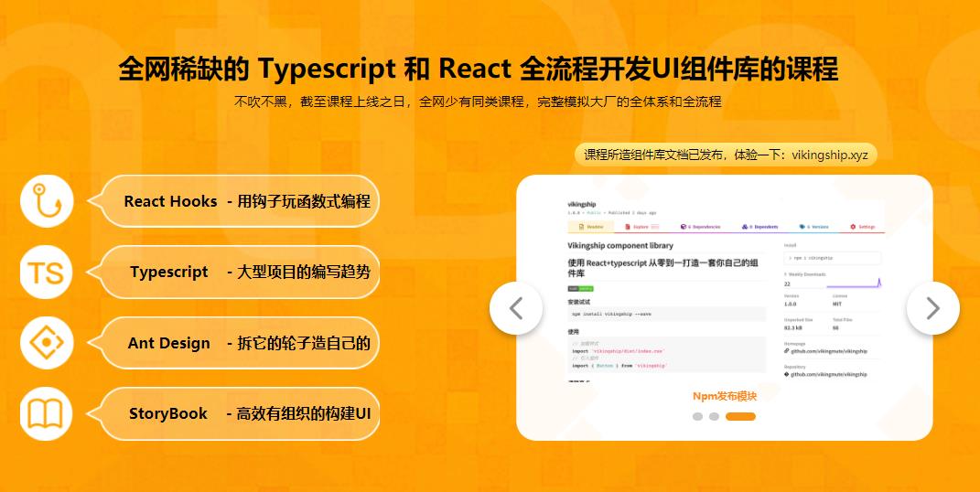Open the npm Settings tab
This screenshot has width=980, height=492.
pyautogui.click(x=863, y=227)
